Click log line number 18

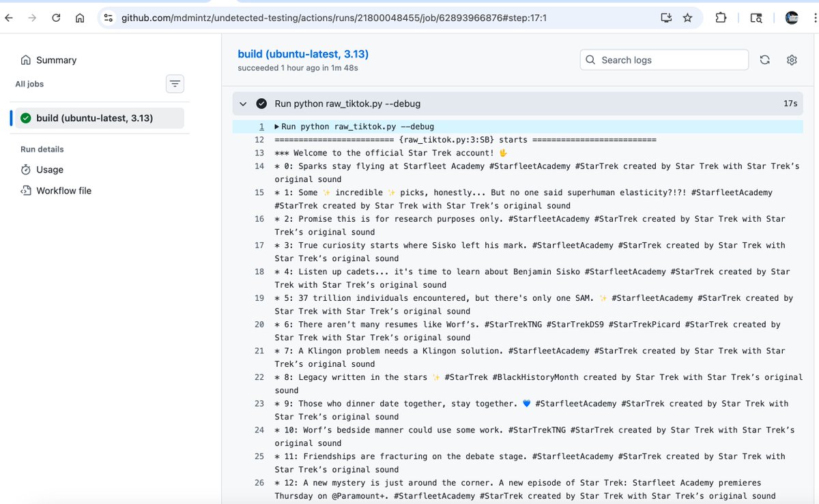coord(259,271)
